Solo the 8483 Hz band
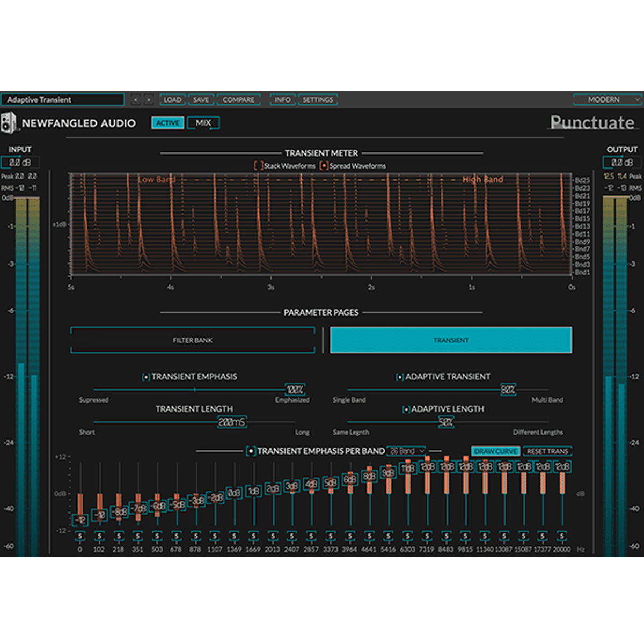Viewport: 644px width, 644px height. pyautogui.click(x=447, y=536)
